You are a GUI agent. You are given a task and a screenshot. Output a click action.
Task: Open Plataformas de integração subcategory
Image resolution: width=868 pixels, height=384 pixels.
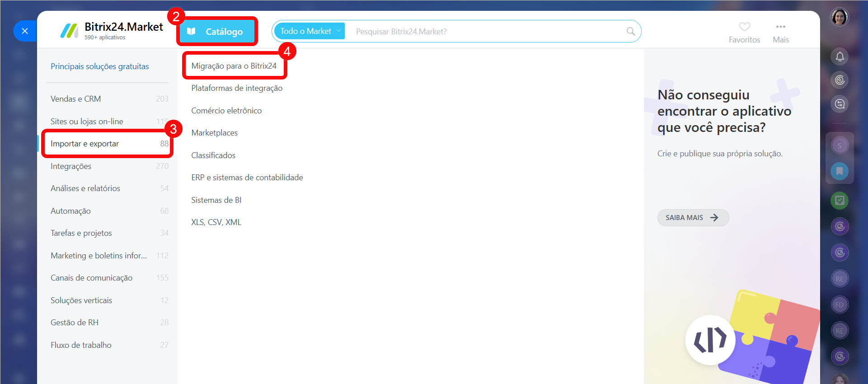tap(237, 88)
